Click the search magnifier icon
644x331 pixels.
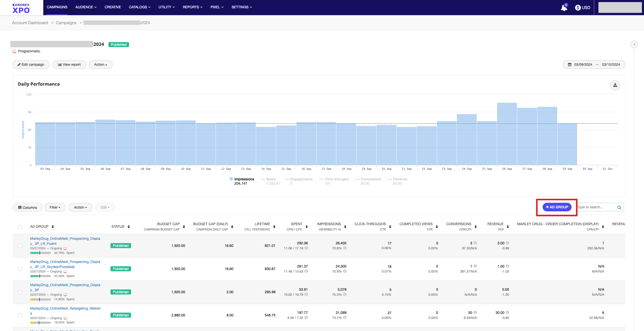(619, 207)
